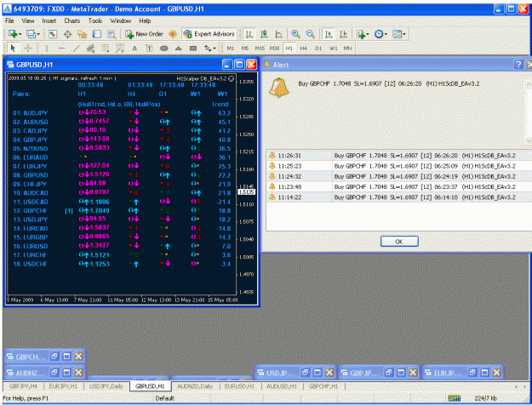
Task: Click the Default profile in status bar
Action: (164, 398)
